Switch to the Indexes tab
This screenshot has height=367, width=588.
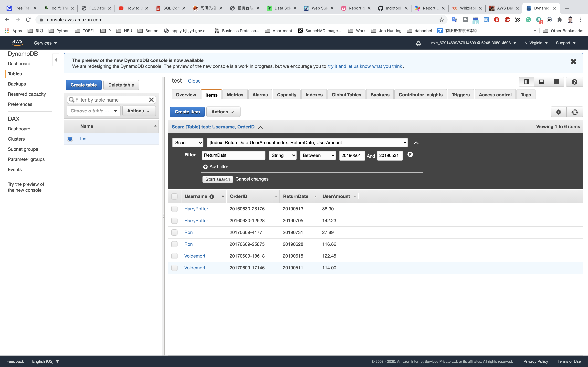pos(314,95)
